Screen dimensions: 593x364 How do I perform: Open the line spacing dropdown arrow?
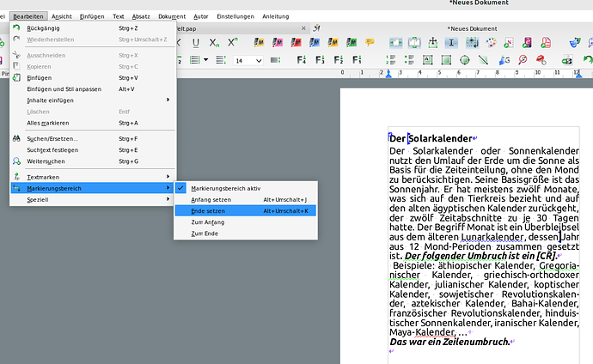[205, 59]
